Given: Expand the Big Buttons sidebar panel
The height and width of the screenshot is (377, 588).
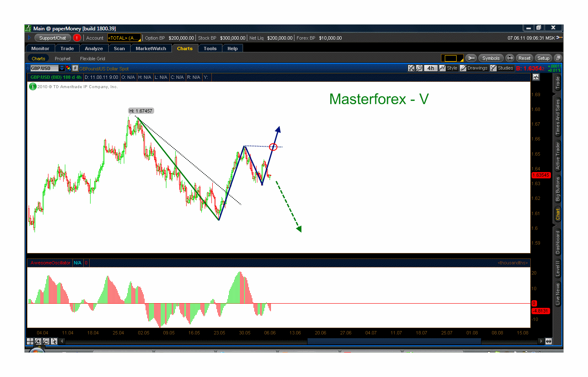Looking at the screenshot, I should pos(558,189).
